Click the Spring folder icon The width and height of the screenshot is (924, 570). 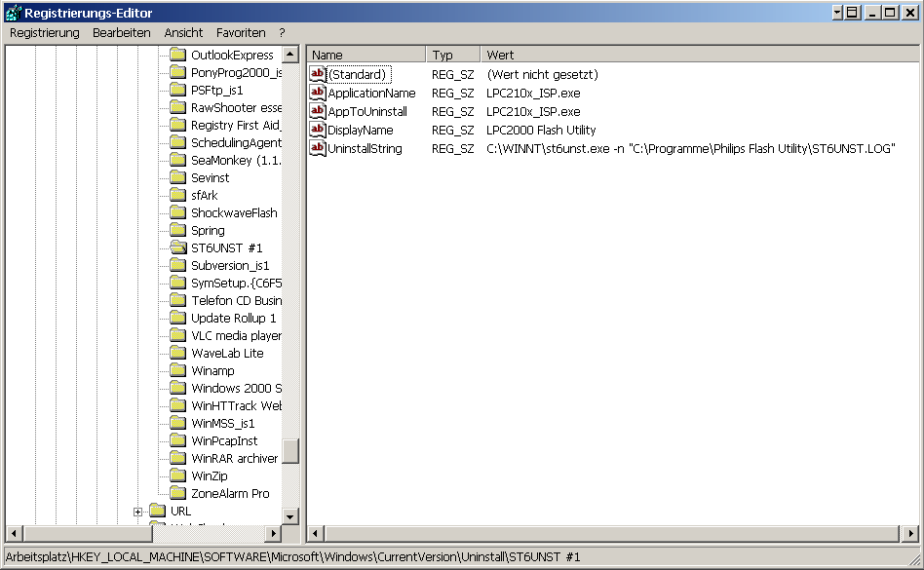tap(178, 230)
